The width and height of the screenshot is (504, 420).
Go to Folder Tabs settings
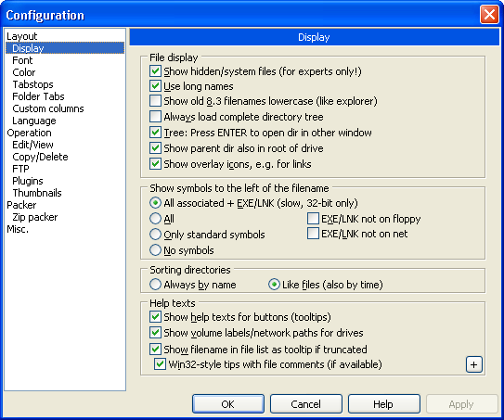(38, 96)
